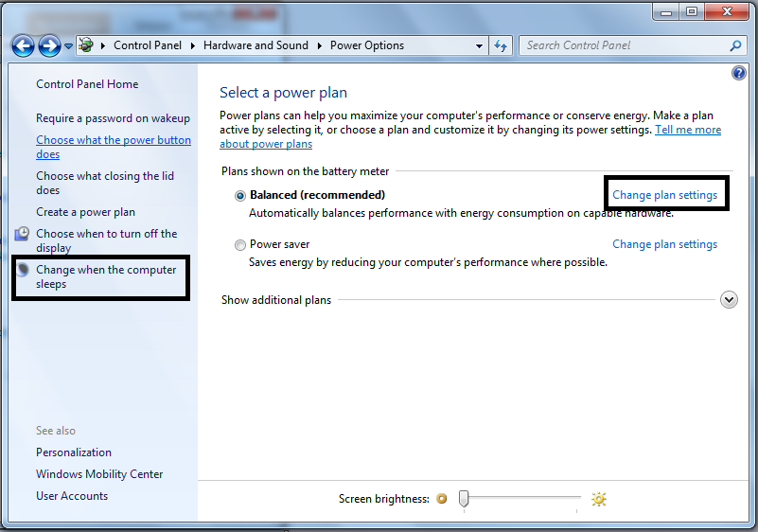Open Change when the computer sleeps
The image size is (758, 532).
point(106,276)
